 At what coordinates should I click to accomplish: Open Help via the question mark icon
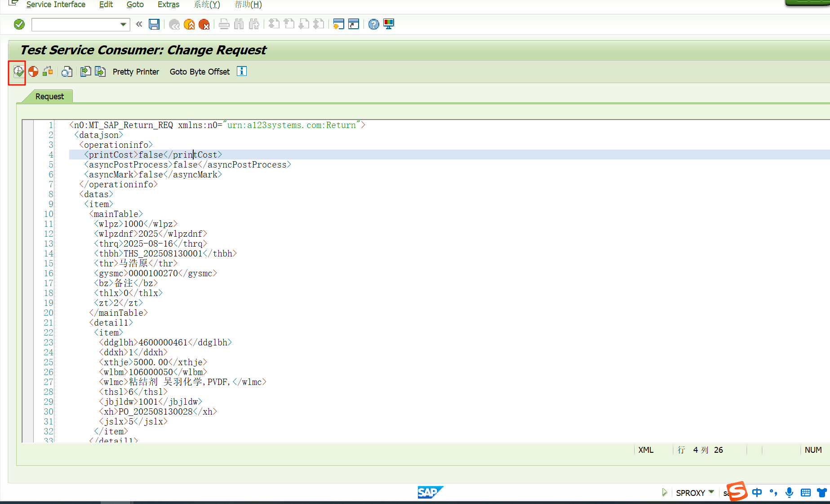point(373,24)
